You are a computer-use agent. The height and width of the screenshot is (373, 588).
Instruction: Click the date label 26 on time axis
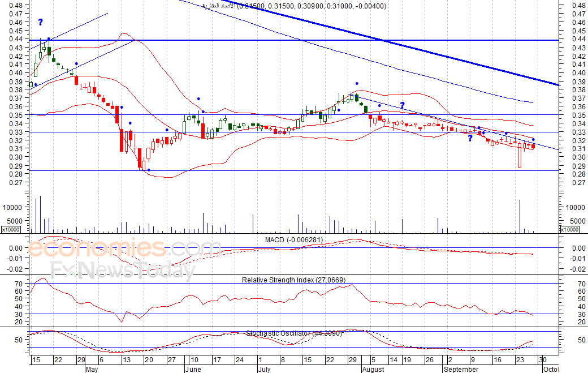tap(429, 360)
